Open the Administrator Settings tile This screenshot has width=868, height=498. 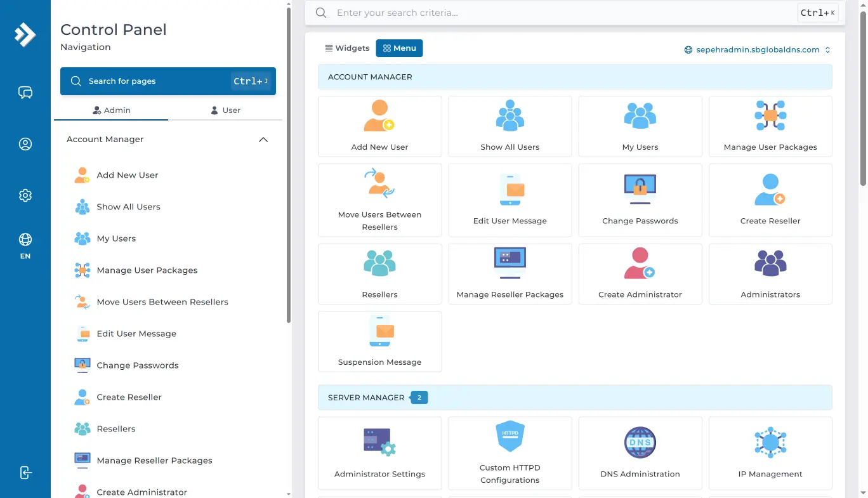click(x=379, y=453)
